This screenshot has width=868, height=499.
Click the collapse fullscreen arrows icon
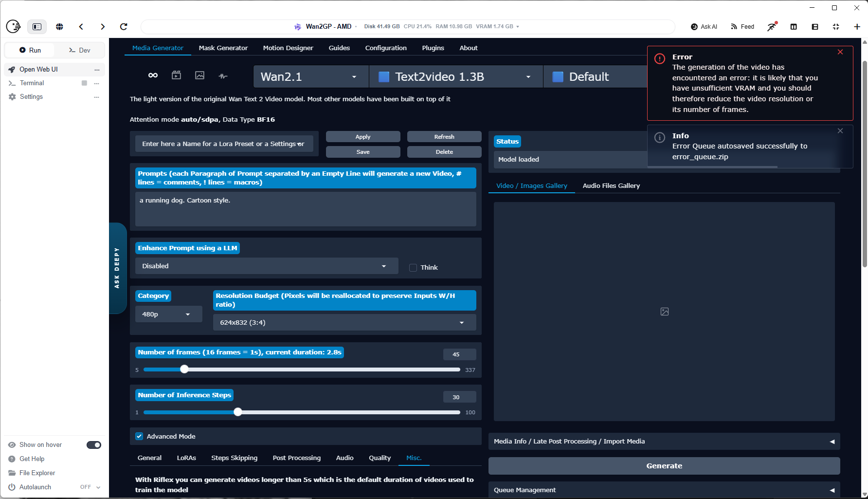(x=836, y=27)
